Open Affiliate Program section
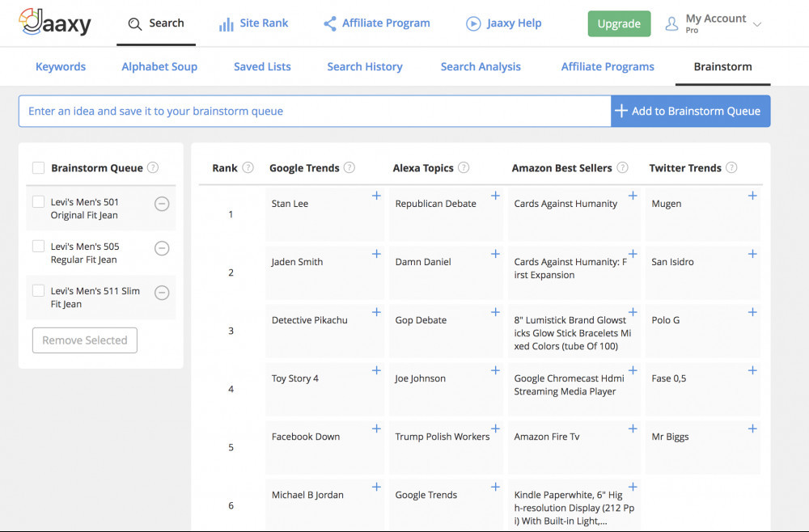Image resolution: width=809 pixels, height=532 pixels. point(377,23)
